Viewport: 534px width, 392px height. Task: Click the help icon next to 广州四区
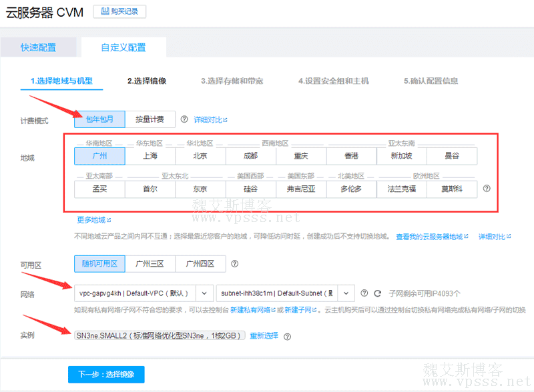tap(234, 264)
